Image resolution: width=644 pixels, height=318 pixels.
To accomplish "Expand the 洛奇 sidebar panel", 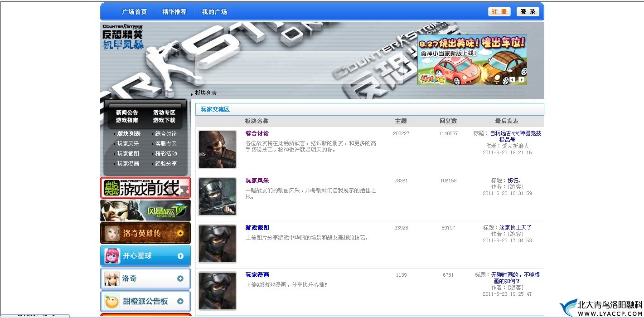I will coord(180,279).
